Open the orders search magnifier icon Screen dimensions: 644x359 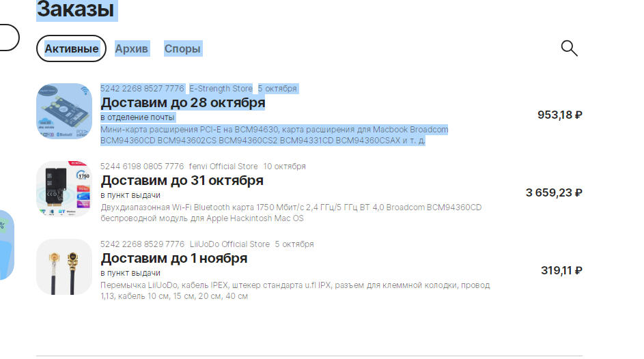tap(570, 48)
